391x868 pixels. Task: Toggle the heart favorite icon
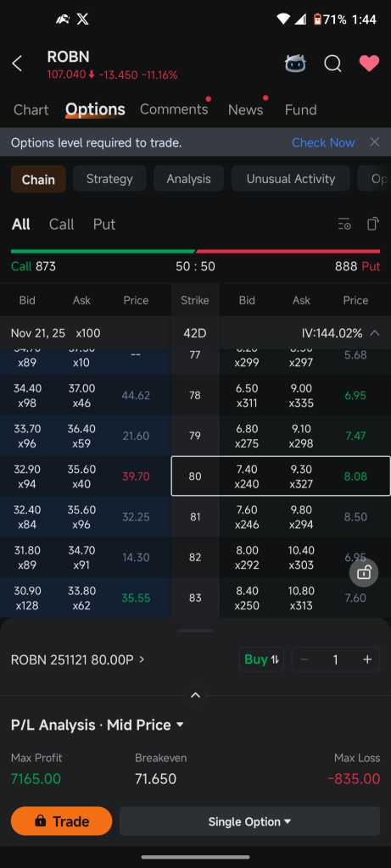pyautogui.click(x=369, y=64)
